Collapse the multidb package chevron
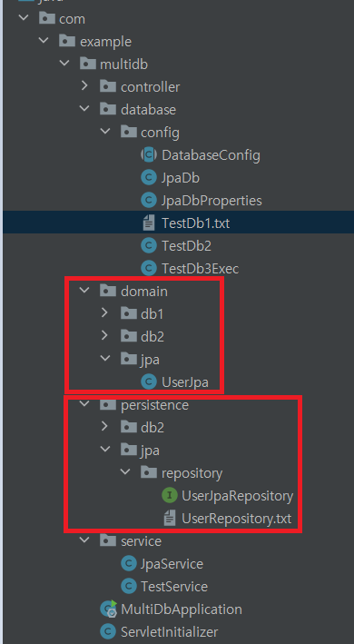 (x=64, y=64)
